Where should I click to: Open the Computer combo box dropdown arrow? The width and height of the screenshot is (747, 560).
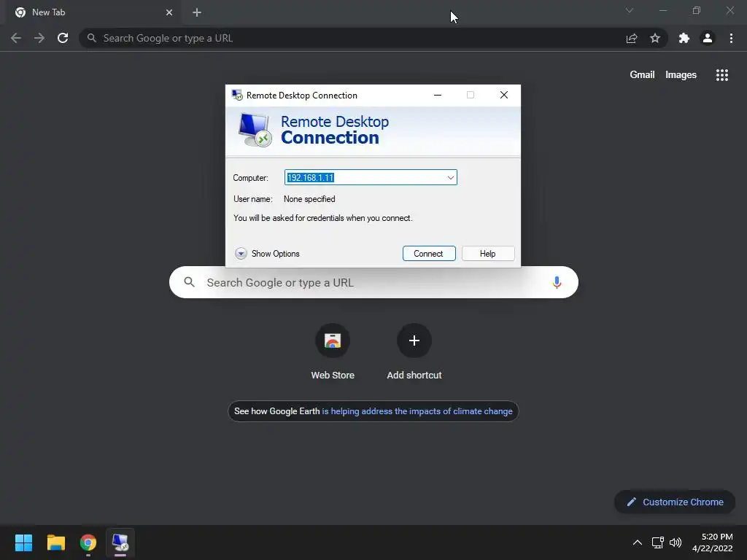pos(450,178)
